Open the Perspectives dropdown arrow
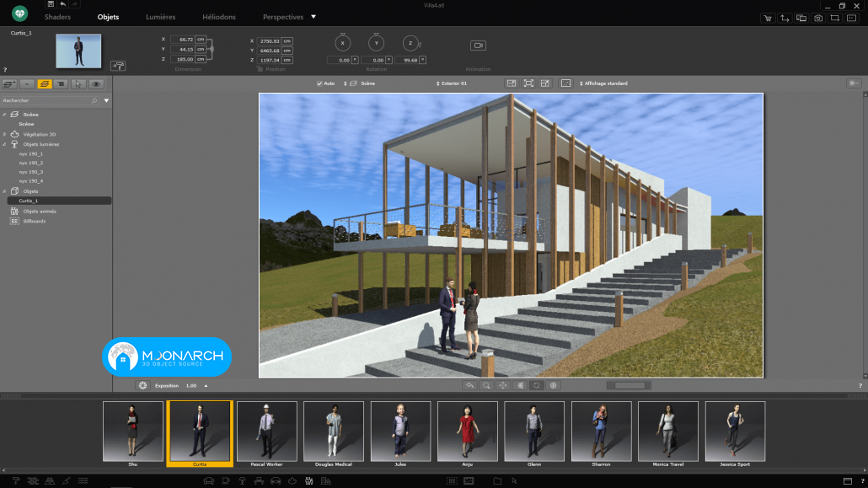The width and height of the screenshot is (868, 488). 313,17
